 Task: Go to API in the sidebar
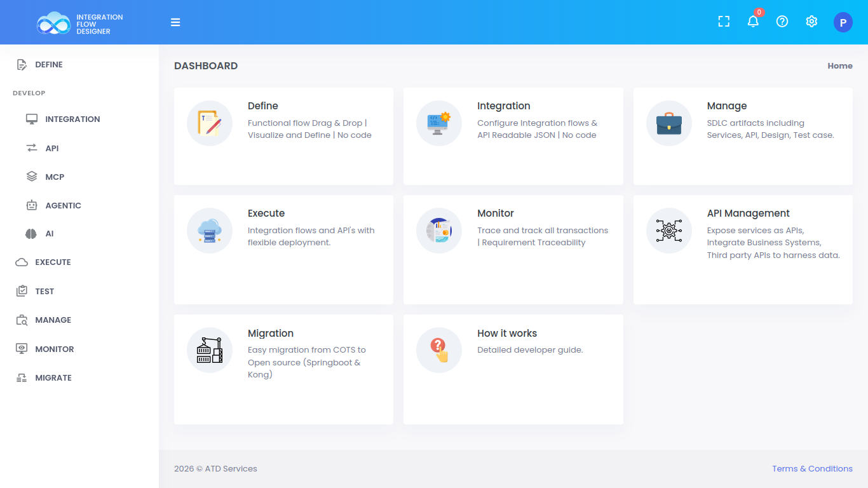52,148
